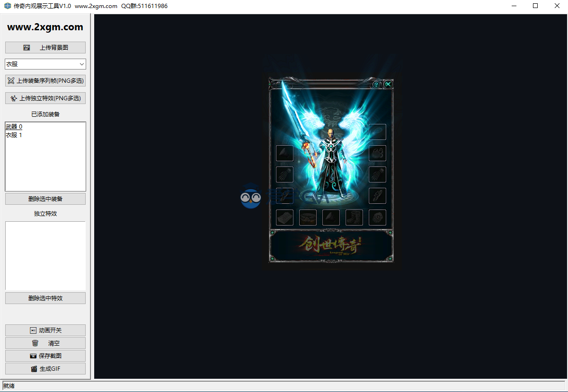Screen dimensions: 568x392
Task: Click the www.2xgm.com heading text
Action: coord(45,27)
